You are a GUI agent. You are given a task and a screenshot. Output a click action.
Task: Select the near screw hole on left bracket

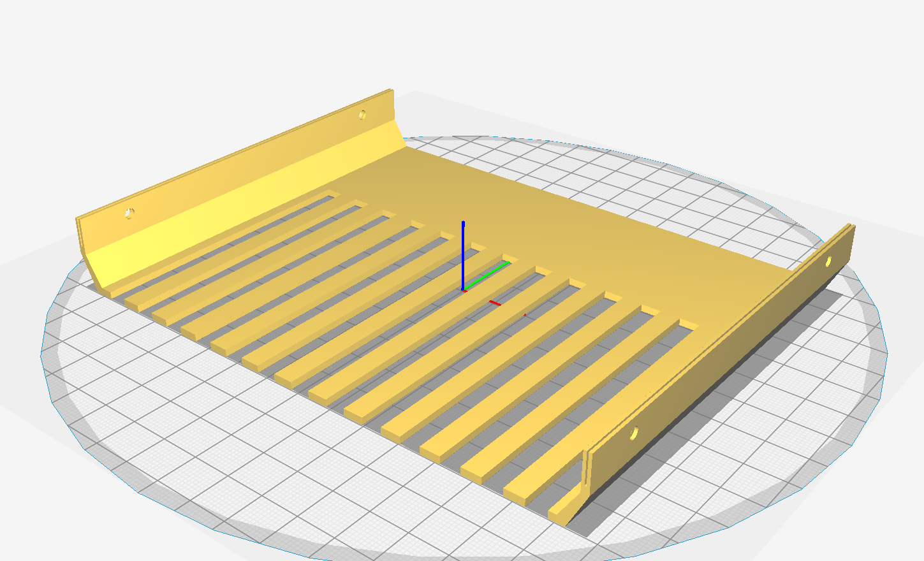(x=129, y=213)
